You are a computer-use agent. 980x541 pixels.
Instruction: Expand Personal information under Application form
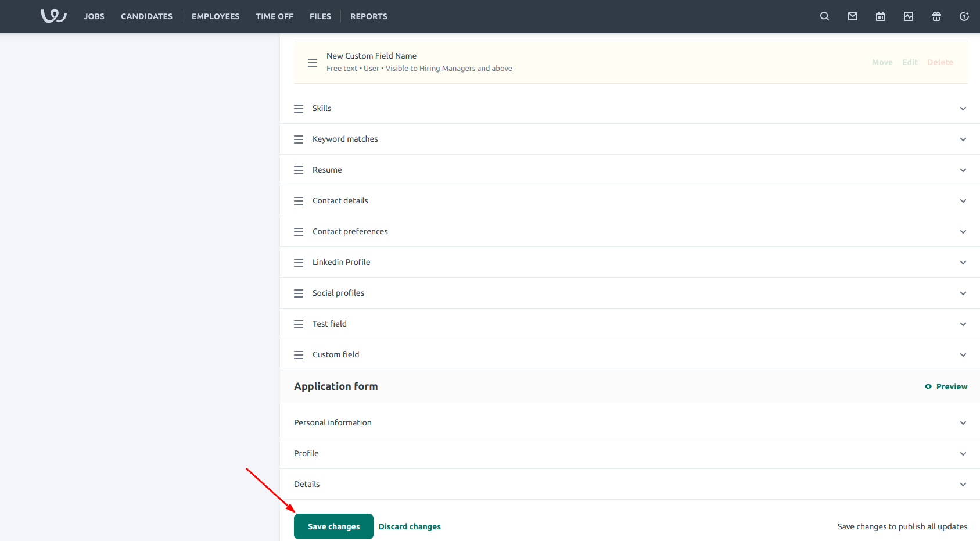coord(963,422)
